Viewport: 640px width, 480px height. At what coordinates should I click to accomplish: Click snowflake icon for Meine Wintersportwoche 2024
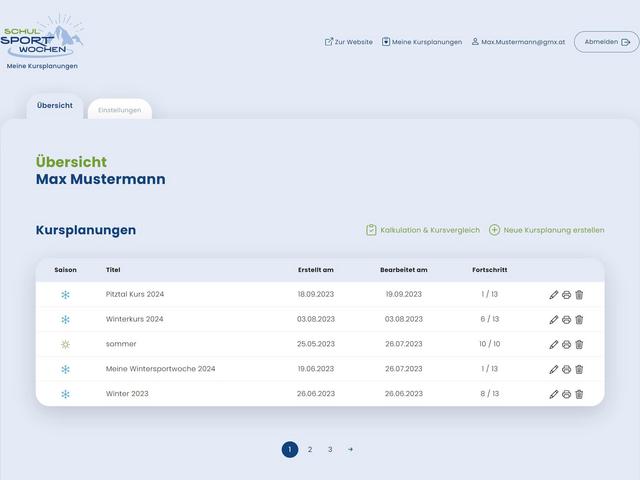pyautogui.click(x=65, y=369)
